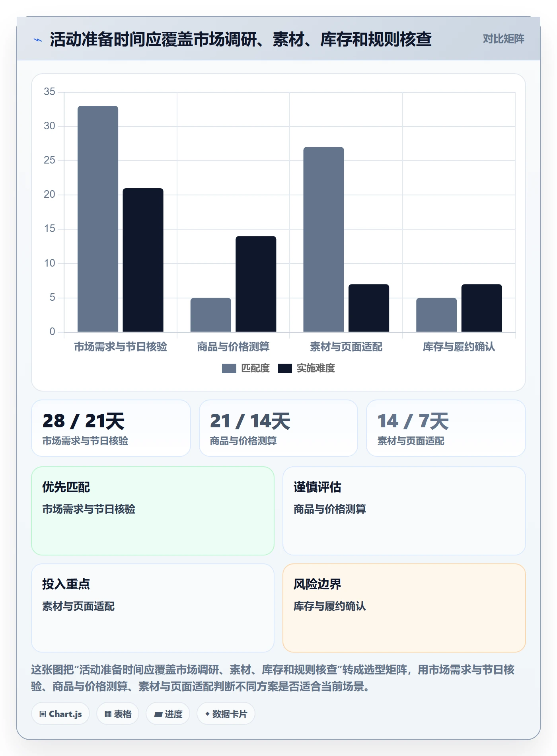The width and height of the screenshot is (557, 756).
Task: Select the 优先匹配 matrix card
Action: (153, 511)
